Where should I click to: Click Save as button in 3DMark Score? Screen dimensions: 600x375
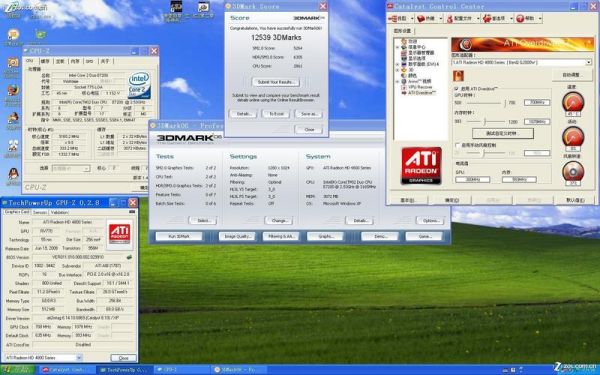point(308,114)
